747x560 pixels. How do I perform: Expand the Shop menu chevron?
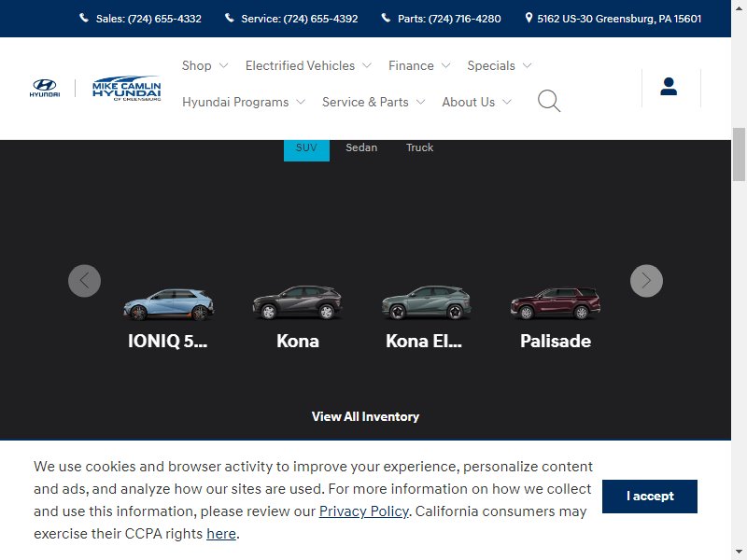point(223,65)
